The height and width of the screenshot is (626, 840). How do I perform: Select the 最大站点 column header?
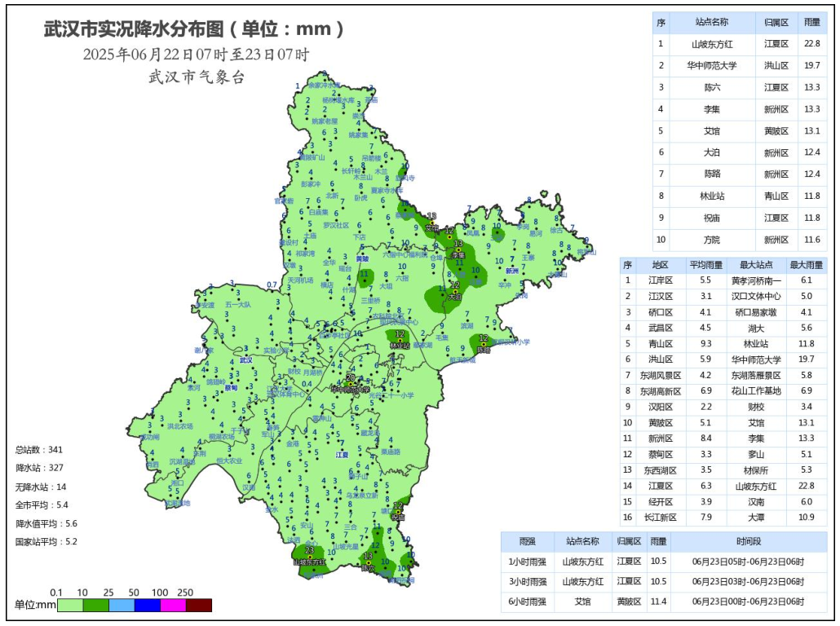755,265
